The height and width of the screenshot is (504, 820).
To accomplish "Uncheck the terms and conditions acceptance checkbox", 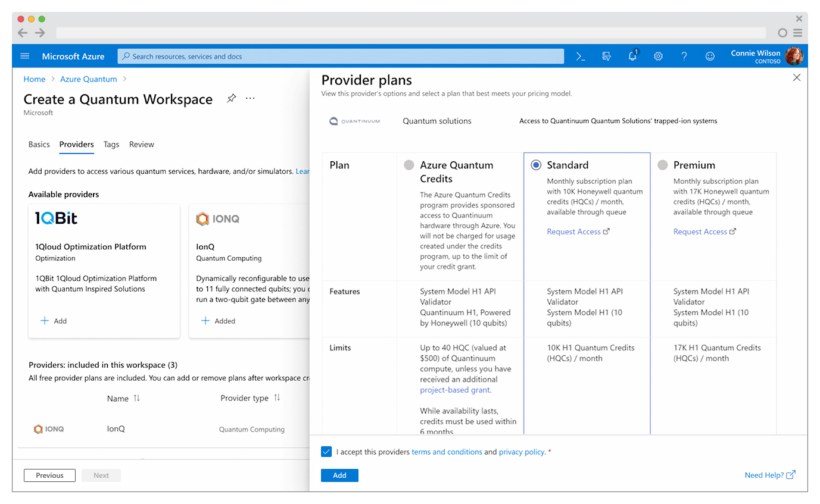I will [326, 452].
